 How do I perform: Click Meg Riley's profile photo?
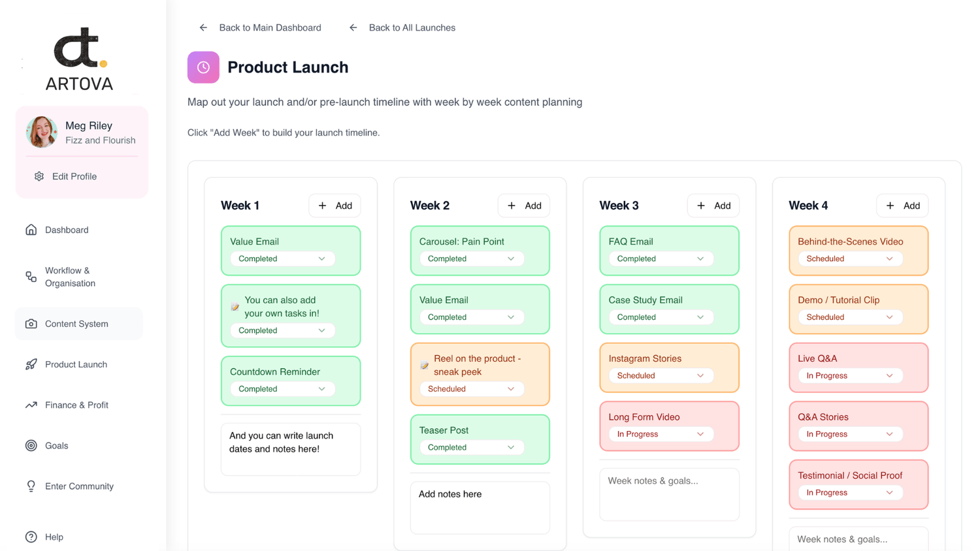tap(42, 132)
